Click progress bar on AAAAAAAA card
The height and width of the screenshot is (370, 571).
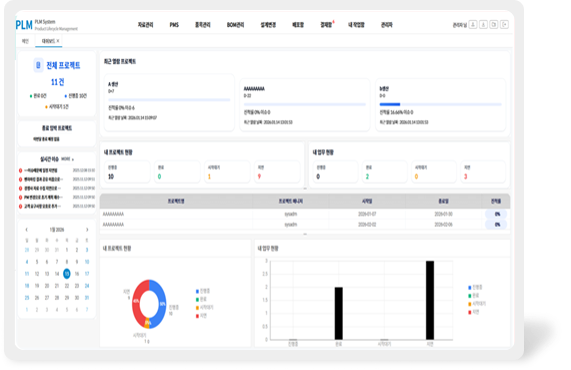point(304,105)
